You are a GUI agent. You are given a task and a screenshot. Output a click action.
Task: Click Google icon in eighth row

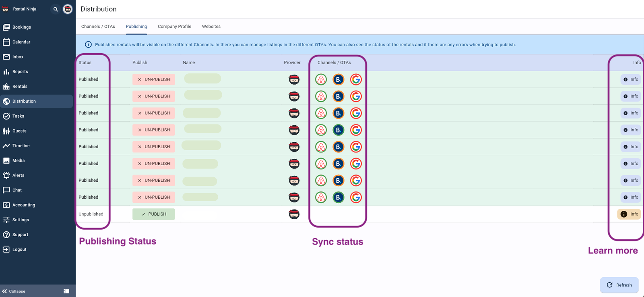click(x=356, y=197)
